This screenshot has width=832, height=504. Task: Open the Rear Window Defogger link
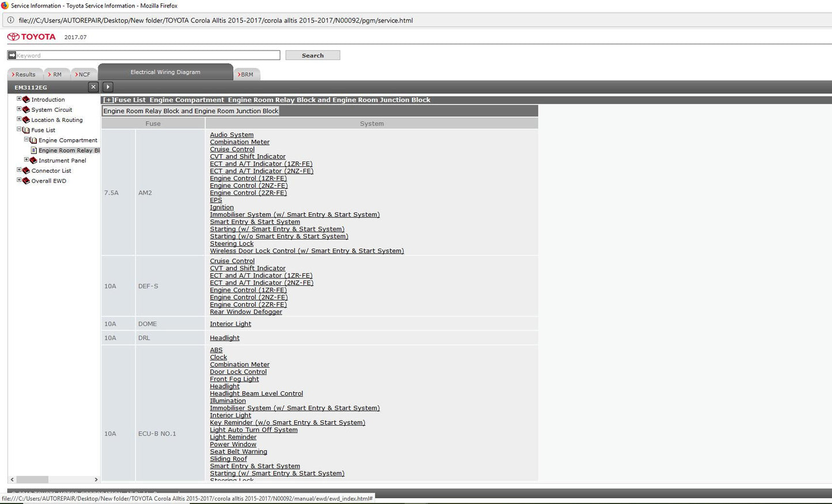246,312
